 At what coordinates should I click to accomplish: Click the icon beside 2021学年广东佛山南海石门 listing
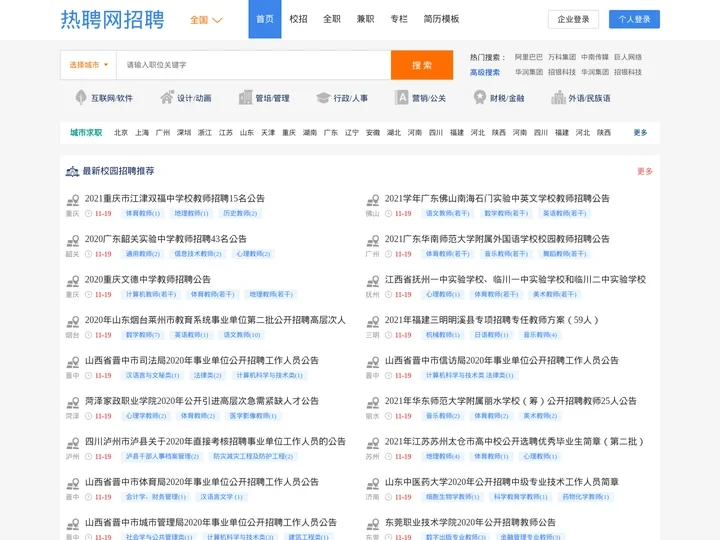click(x=373, y=200)
